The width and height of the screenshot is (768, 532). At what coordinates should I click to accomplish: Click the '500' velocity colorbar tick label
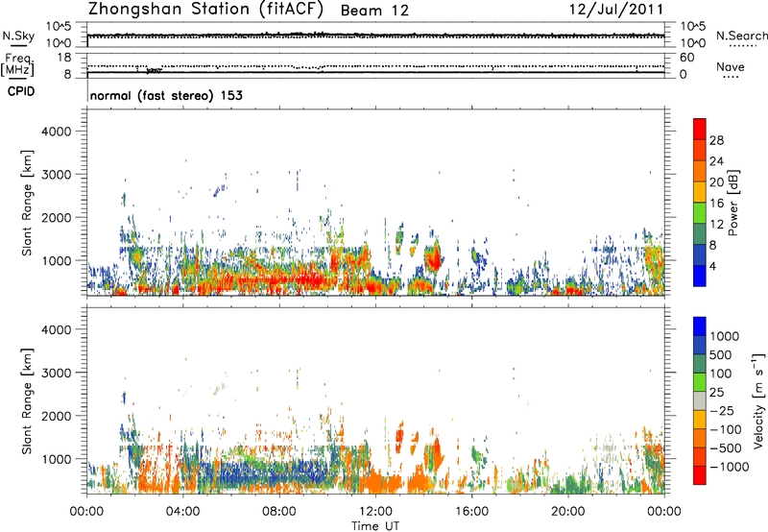721,354
